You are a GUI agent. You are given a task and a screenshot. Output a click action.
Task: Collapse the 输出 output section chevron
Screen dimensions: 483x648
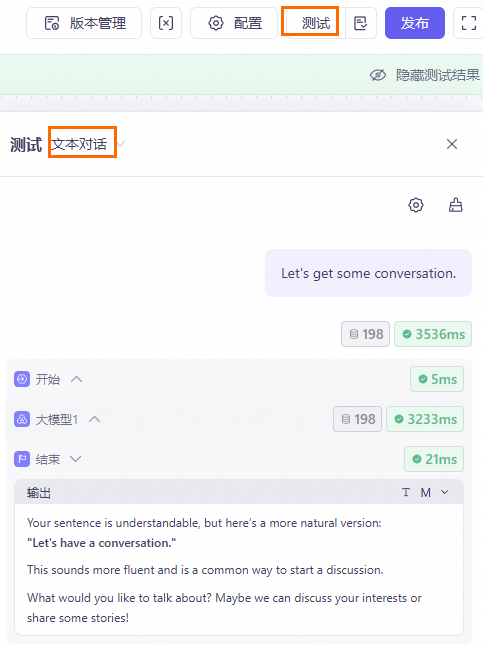[x=445, y=492]
